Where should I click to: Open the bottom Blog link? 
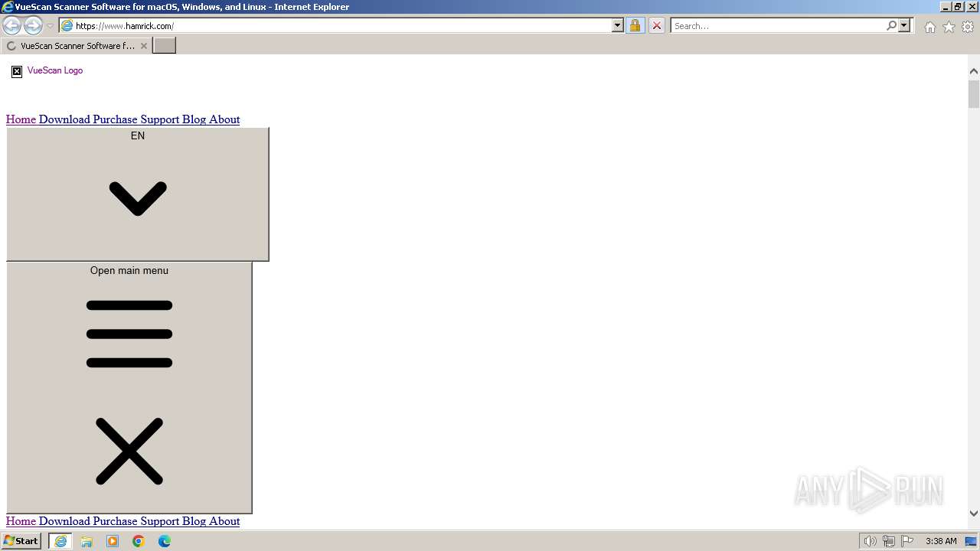click(x=194, y=521)
